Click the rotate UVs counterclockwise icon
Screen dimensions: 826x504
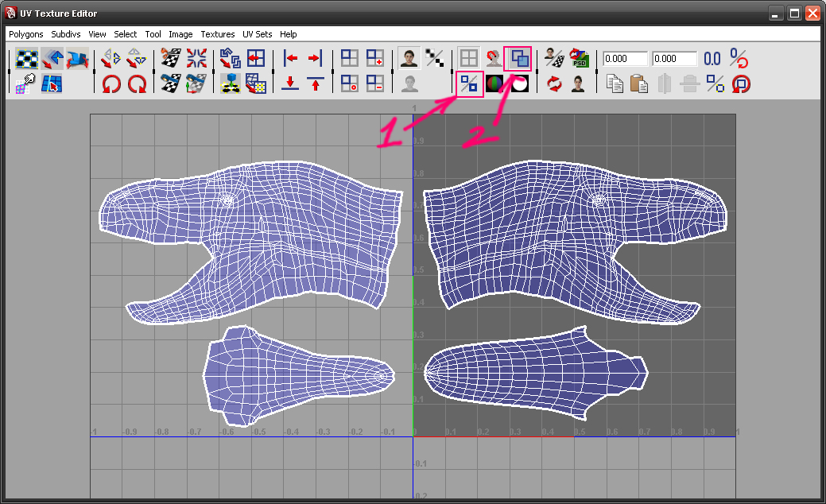111,83
